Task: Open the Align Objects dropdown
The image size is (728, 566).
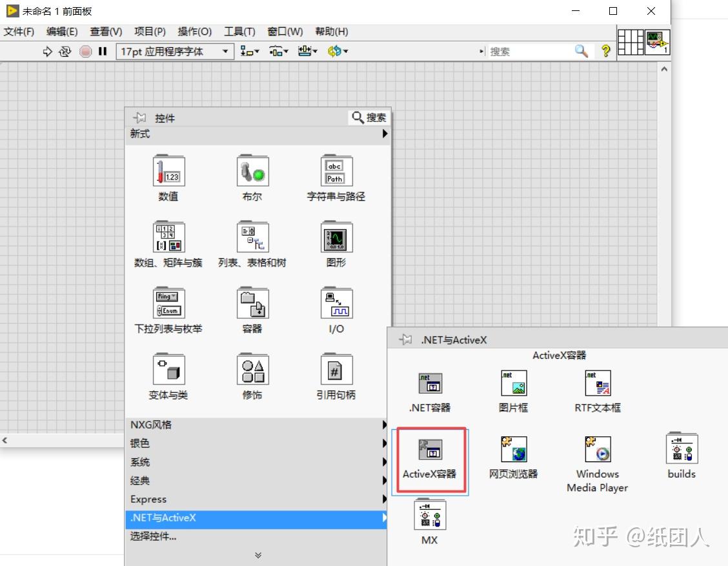Action: click(x=250, y=51)
